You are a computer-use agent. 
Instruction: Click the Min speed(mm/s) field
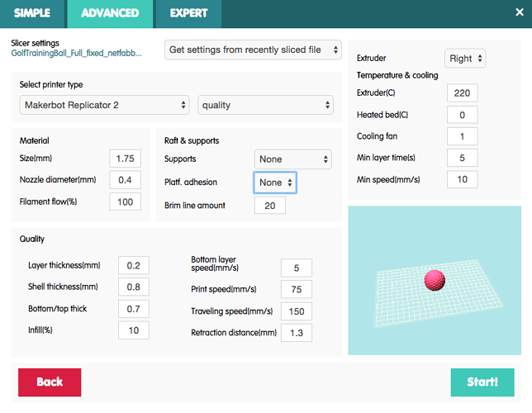pos(462,179)
